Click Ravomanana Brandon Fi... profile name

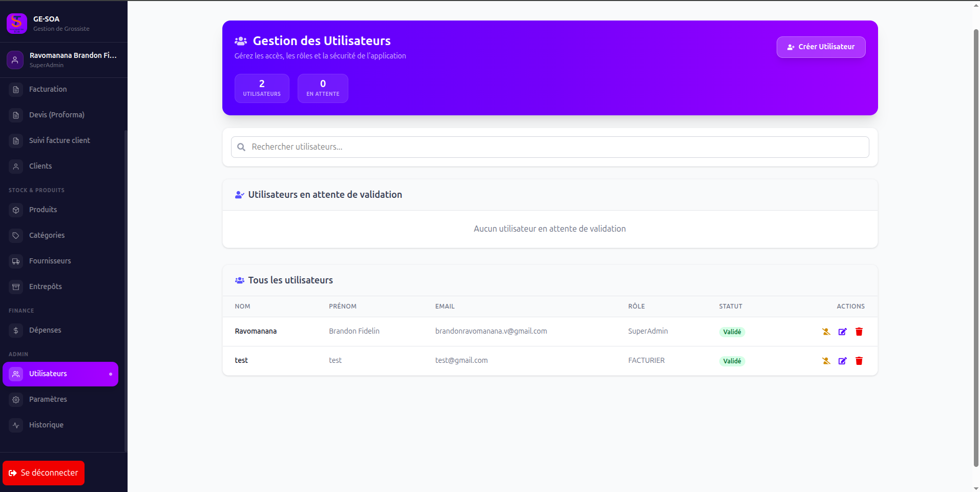73,55
